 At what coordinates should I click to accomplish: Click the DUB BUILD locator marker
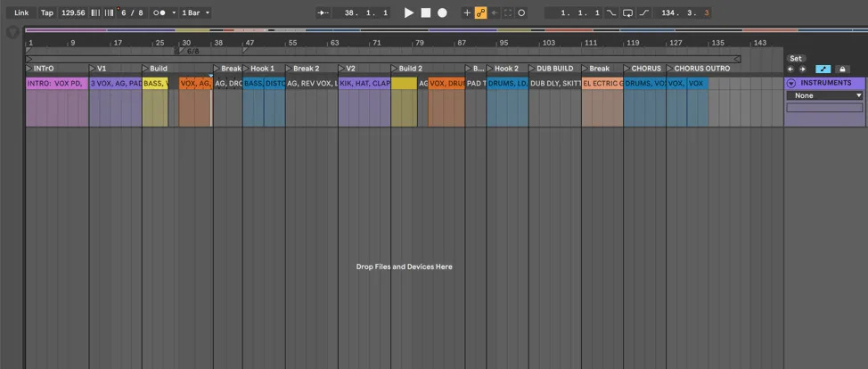click(x=552, y=69)
